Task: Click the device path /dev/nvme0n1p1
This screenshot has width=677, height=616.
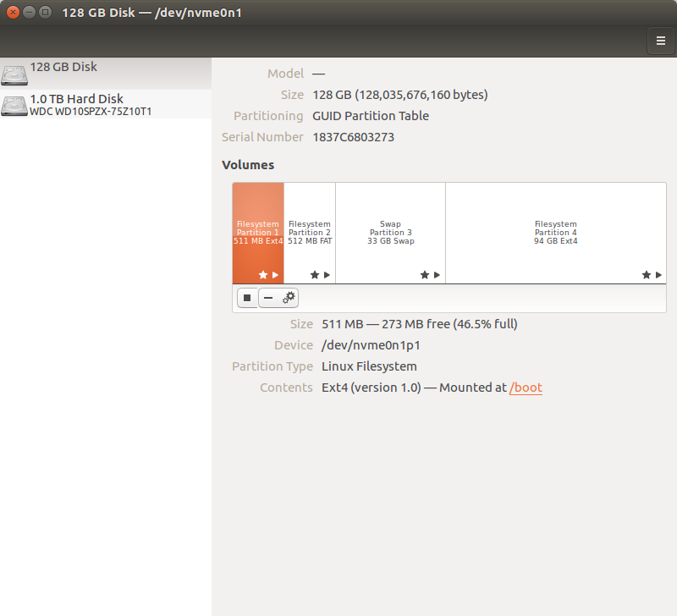Action: [x=371, y=345]
